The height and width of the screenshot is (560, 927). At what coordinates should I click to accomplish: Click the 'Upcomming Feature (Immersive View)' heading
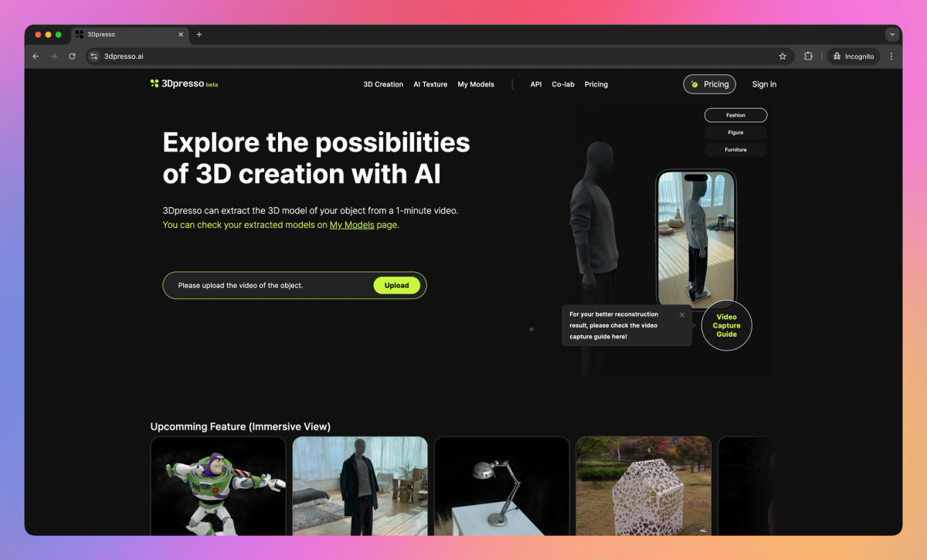(x=240, y=426)
